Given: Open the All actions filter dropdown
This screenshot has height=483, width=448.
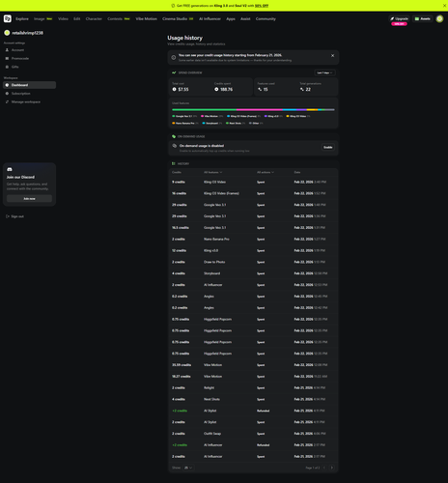Looking at the screenshot, I should pyautogui.click(x=266, y=172).
